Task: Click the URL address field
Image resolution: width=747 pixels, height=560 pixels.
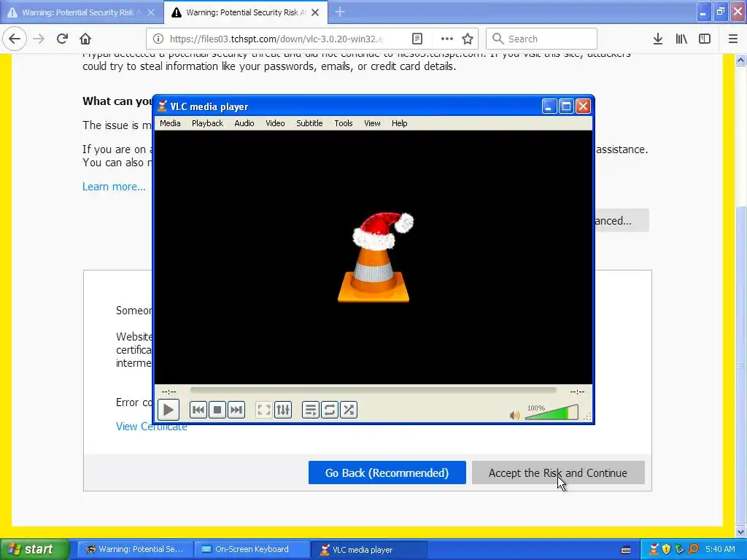Action: 276,39
